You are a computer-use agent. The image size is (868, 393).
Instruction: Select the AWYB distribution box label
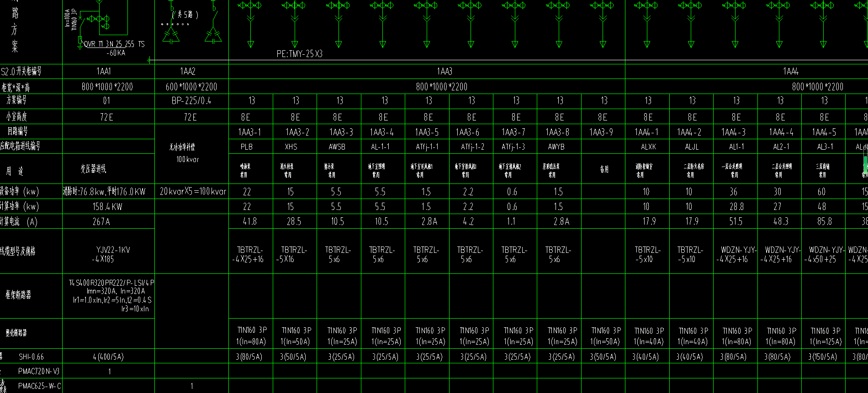point(556,147)
